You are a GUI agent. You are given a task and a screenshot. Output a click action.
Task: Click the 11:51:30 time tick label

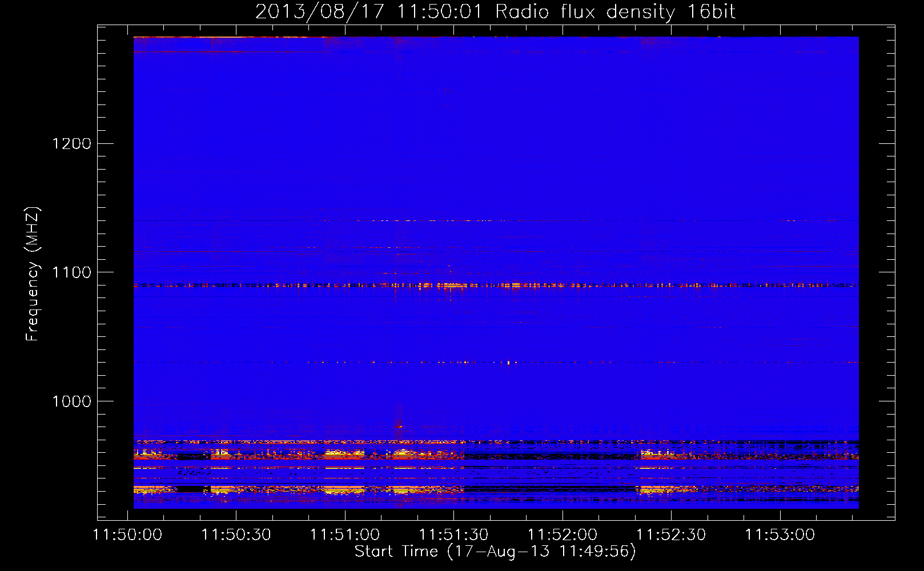click(454, 535)
